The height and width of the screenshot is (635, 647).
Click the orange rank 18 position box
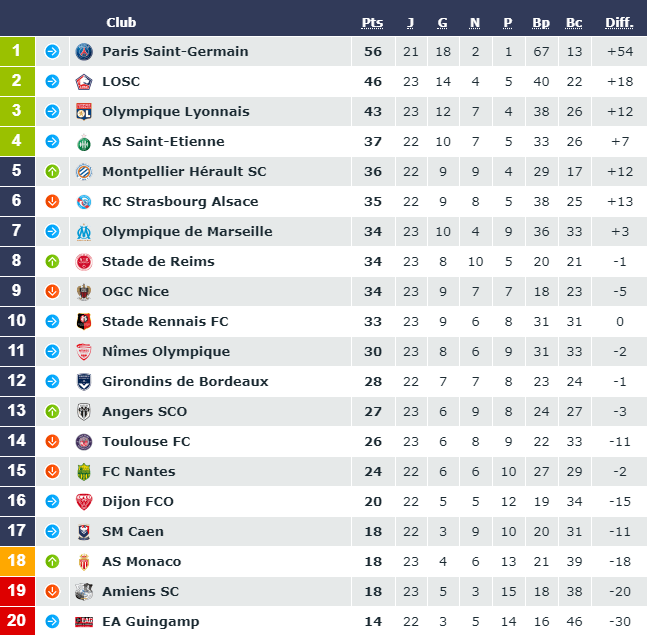tap(17, 561)
